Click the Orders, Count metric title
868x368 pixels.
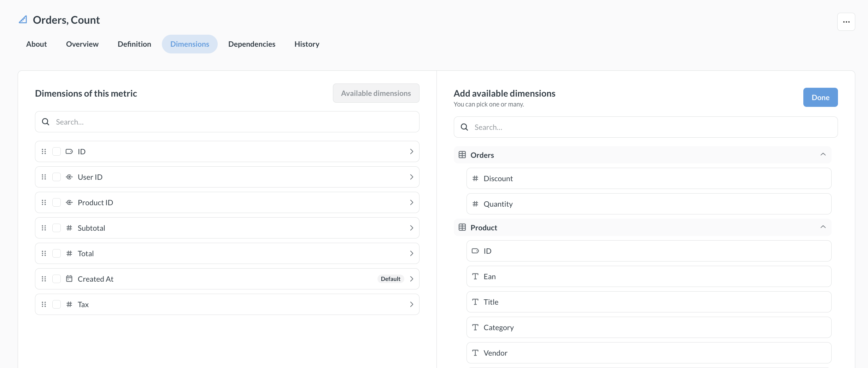(x=66, y=20)
